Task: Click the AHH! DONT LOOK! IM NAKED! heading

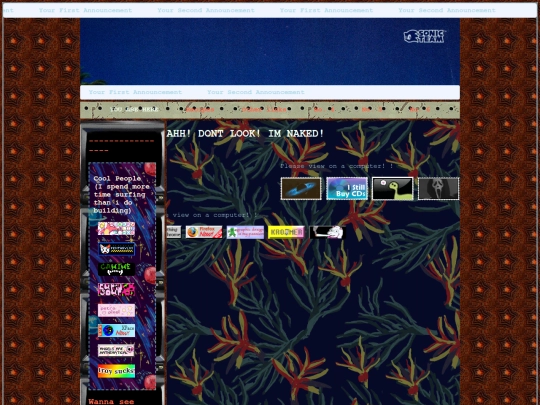Action: pos(245,134)
